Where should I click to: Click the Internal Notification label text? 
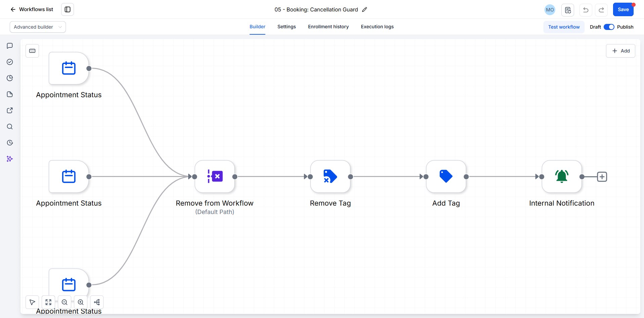[562, 203]
